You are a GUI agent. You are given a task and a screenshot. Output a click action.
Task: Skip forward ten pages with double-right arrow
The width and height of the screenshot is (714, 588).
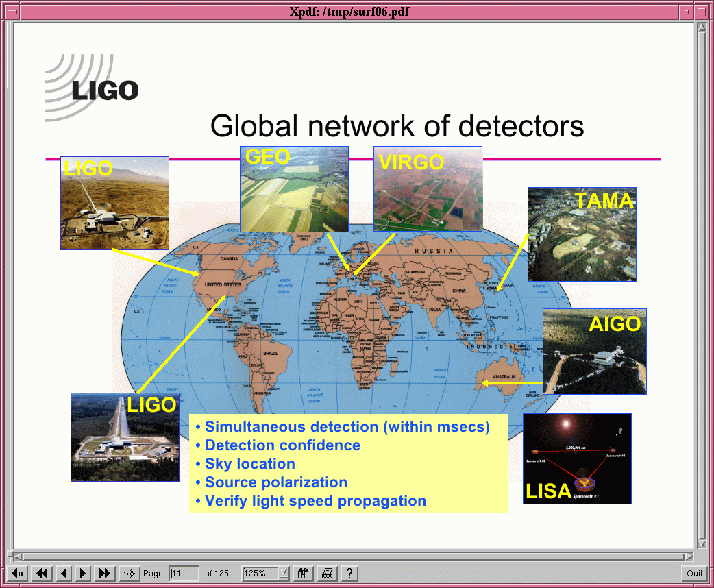click(x=105, y=574)
